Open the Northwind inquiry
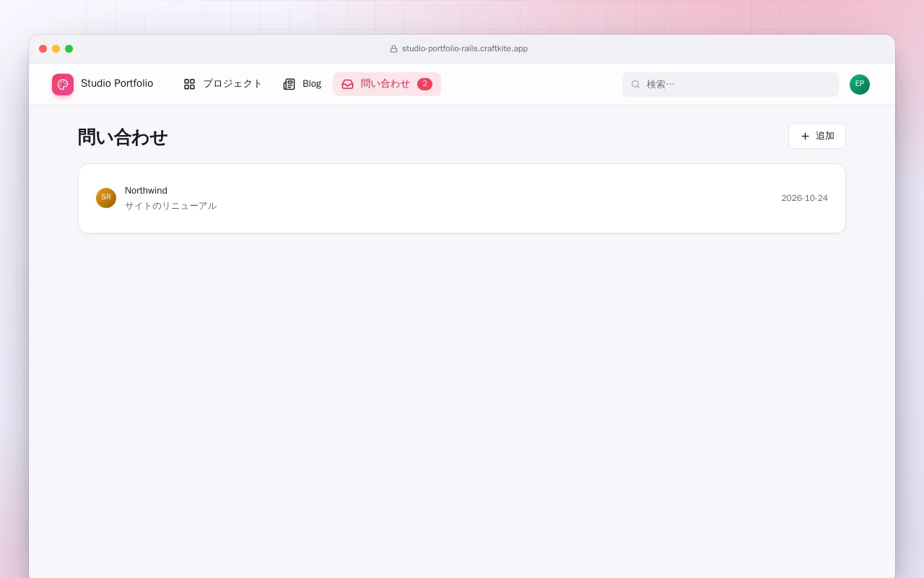924x578 pixels. (x=462, y=199)
